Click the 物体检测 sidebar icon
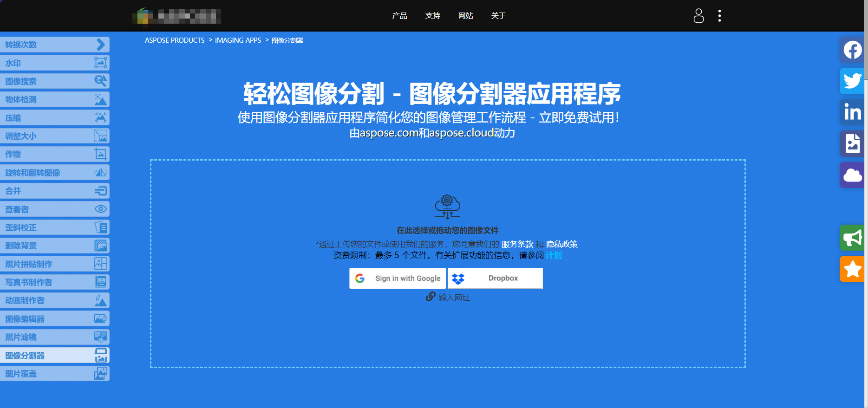This screenshot has width=868, height=408. (101, 99)
